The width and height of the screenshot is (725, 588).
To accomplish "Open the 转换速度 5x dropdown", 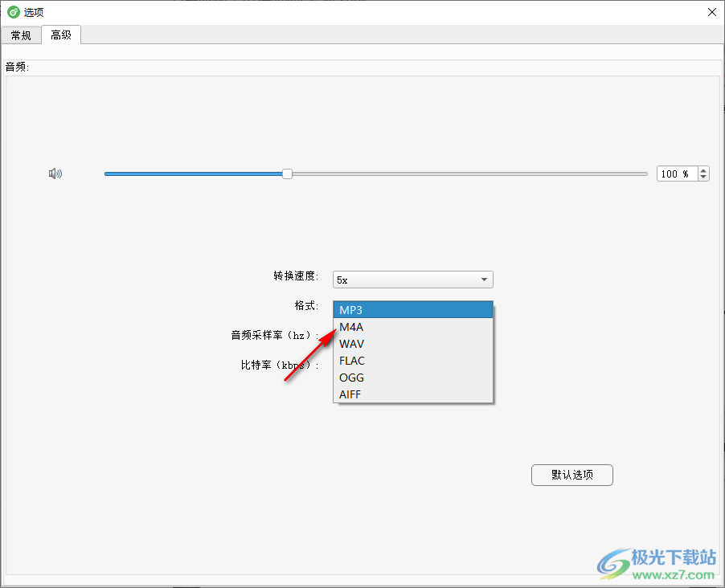I will (413, 280).
